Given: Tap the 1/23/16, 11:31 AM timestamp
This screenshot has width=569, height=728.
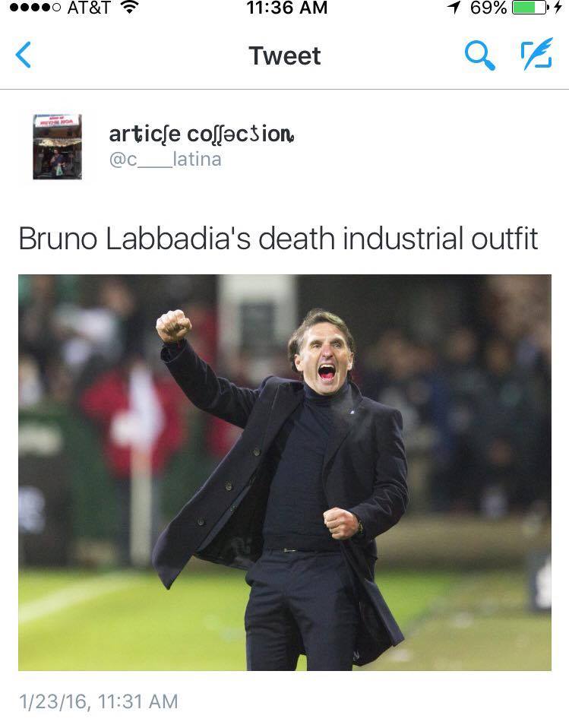Looking at the screenshot, I should [99, 701].
